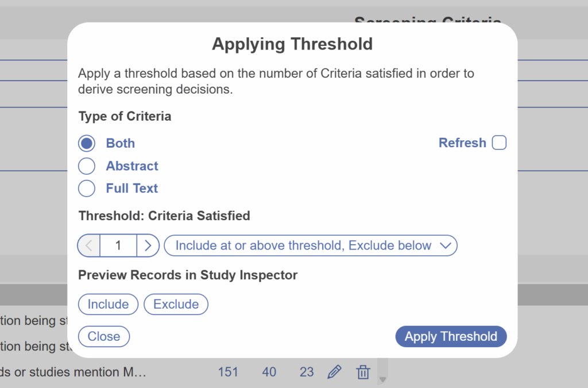Open the 151 count link

coord(228,372)
